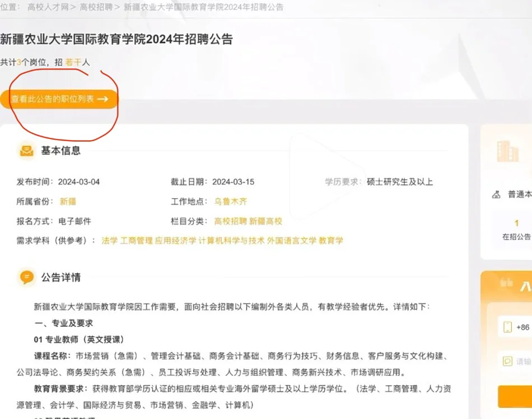Viewport: 532px width, 419px height.
Task: Click the arrow icon on the job list button
Action: 102,99
